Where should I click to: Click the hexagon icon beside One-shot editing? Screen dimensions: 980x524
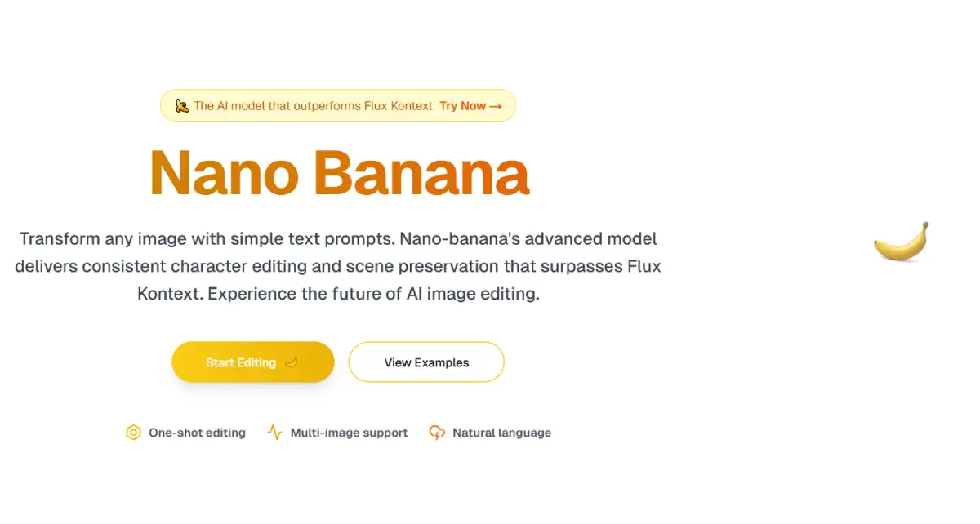[x=133, y=433]
